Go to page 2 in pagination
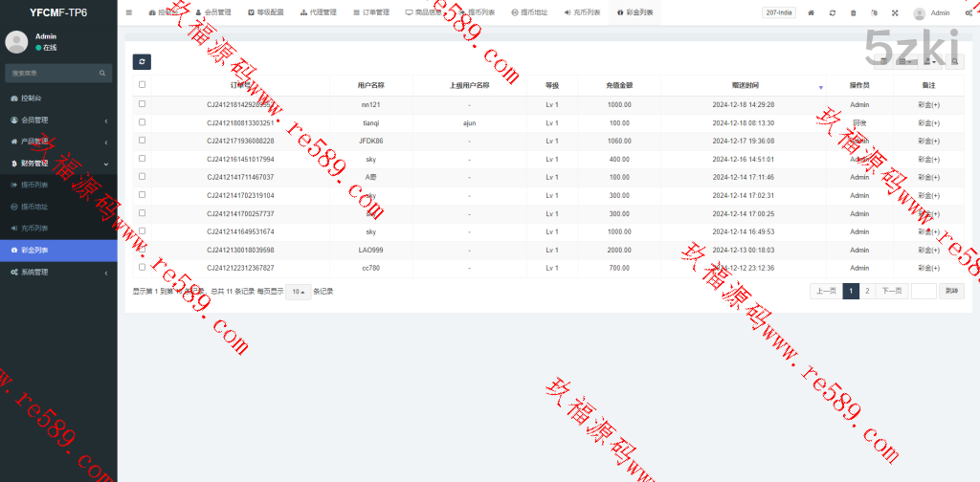 tap(867, 292)
